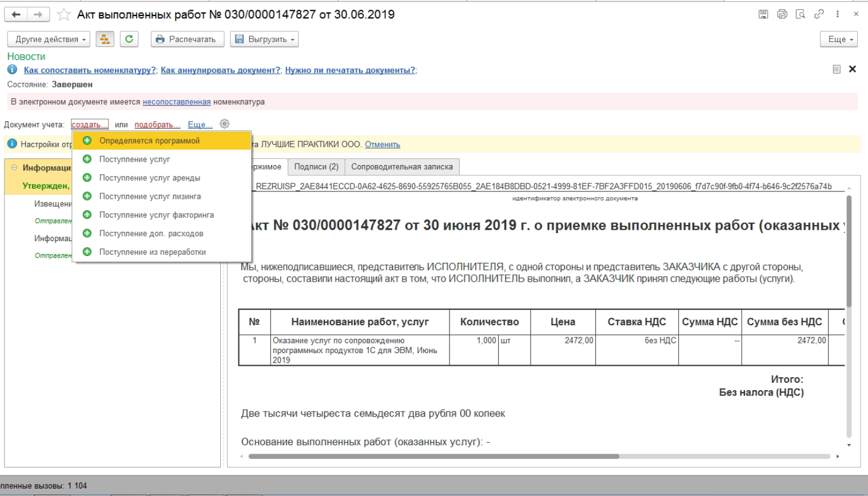Refresh the document with green arrow icon
This screenshot has height=496, width=868.
[x=129, y=39]
